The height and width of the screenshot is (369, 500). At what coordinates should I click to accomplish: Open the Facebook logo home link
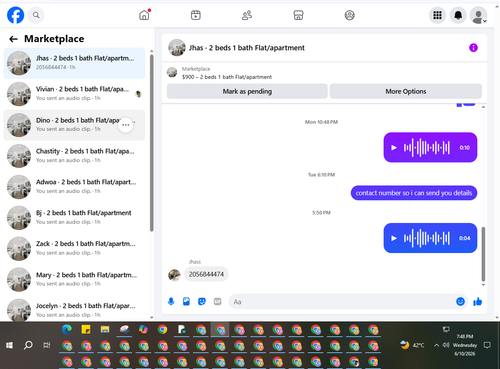click(15, 15)
